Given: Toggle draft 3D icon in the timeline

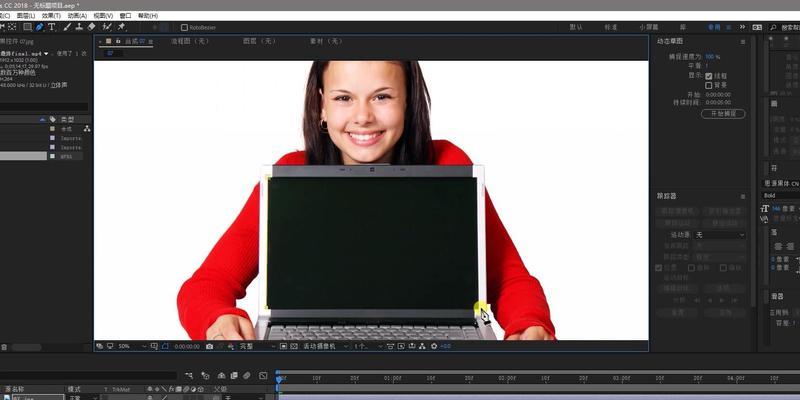Looking at the screenshot, I should [205, 376].
